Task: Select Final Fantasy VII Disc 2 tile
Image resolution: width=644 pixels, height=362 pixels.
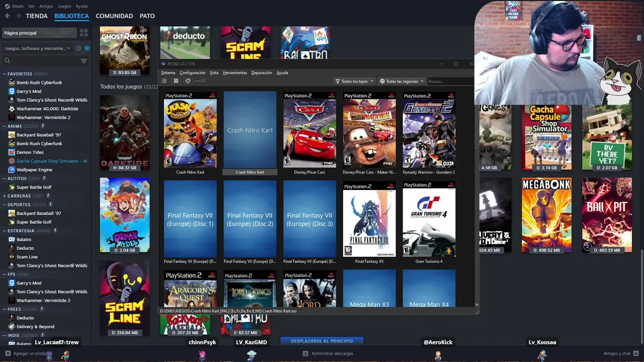Action: coord(250,219)
